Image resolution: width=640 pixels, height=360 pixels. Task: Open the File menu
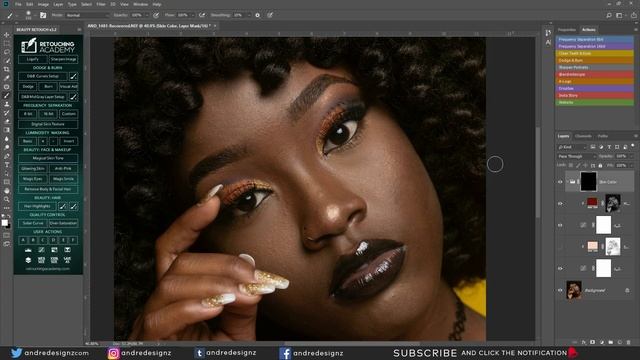click(x=18, y=4)
